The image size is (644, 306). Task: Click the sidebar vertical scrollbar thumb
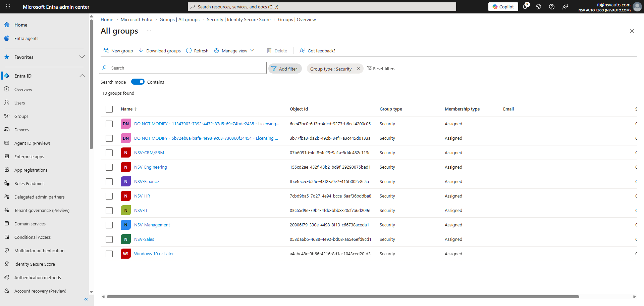(91, 84)
